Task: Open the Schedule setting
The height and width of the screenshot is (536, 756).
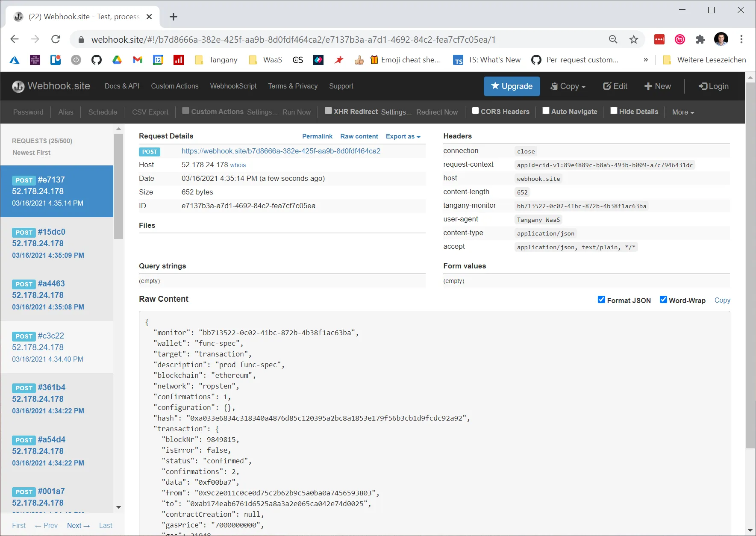Action: coord(103,112)
